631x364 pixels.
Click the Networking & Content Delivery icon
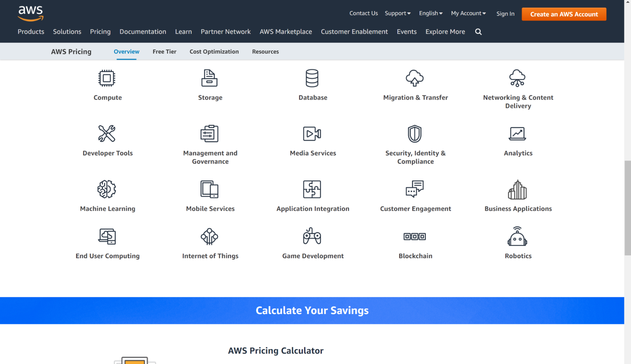click(517, 78)
